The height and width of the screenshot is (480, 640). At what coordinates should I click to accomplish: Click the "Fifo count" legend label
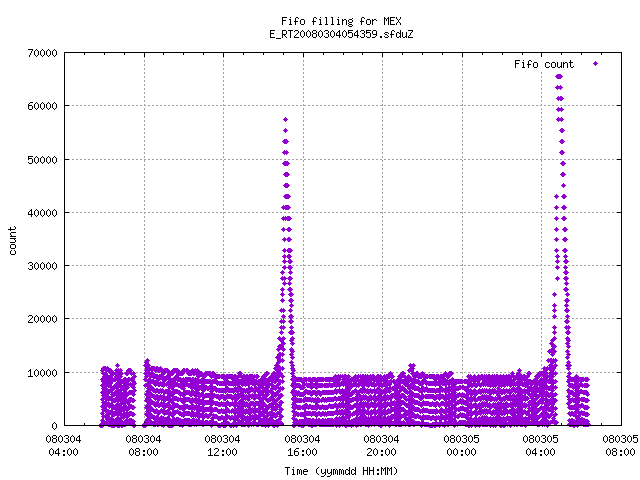click(x=544, y=64)
